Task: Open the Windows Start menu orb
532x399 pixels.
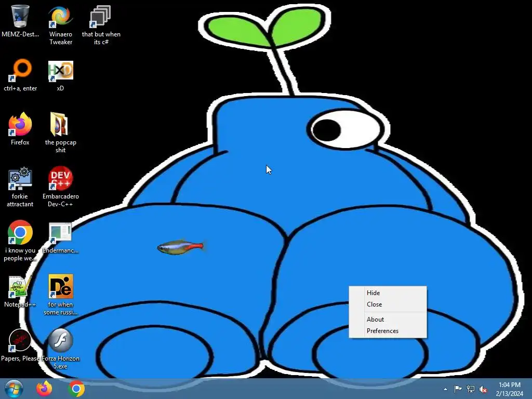Action: (x=14, y=389)
